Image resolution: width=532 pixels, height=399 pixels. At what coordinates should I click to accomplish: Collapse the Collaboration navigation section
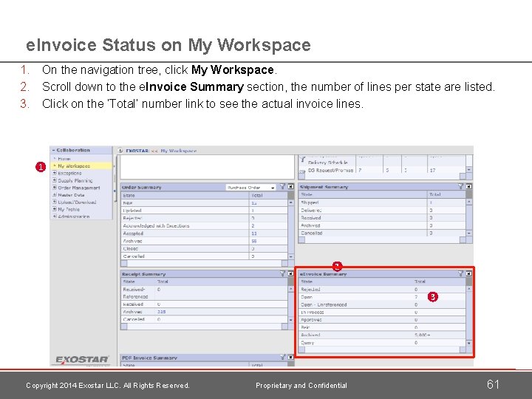tap(53, 150)
